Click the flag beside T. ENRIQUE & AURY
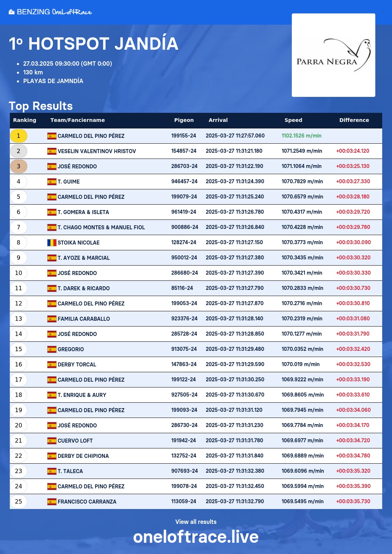392x554 pixels. point(52,395)
